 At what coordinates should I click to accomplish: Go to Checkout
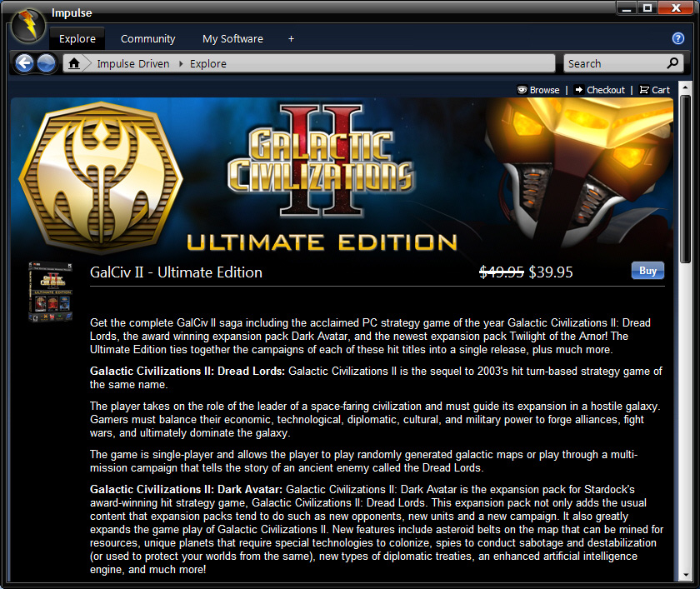point(605,90)
